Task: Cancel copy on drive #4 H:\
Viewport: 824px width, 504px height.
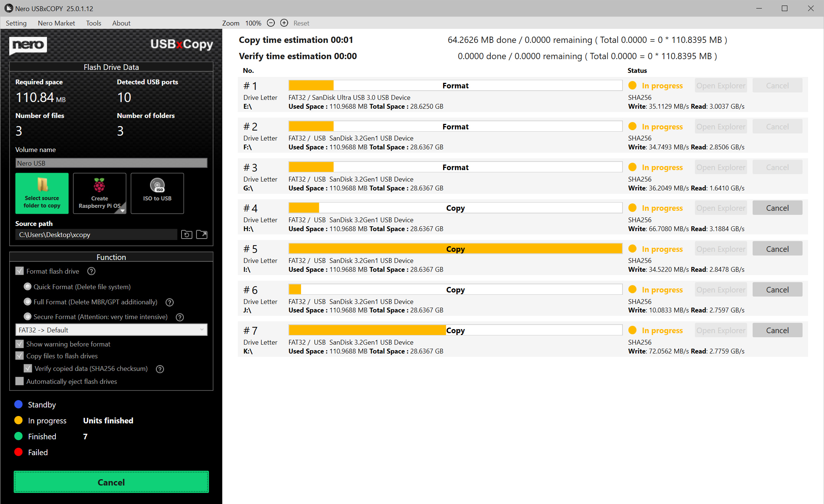Action: (777, 208)
